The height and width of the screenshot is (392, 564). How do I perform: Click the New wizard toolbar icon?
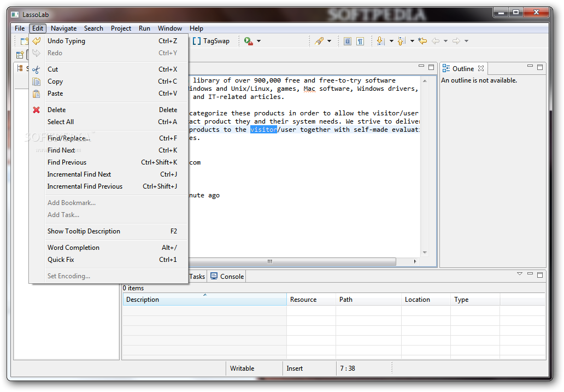click(24, 41)
